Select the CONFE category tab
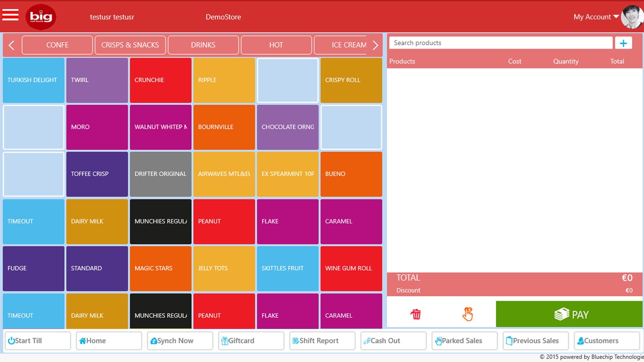644x362 pixels. click(x=57, y=45)
